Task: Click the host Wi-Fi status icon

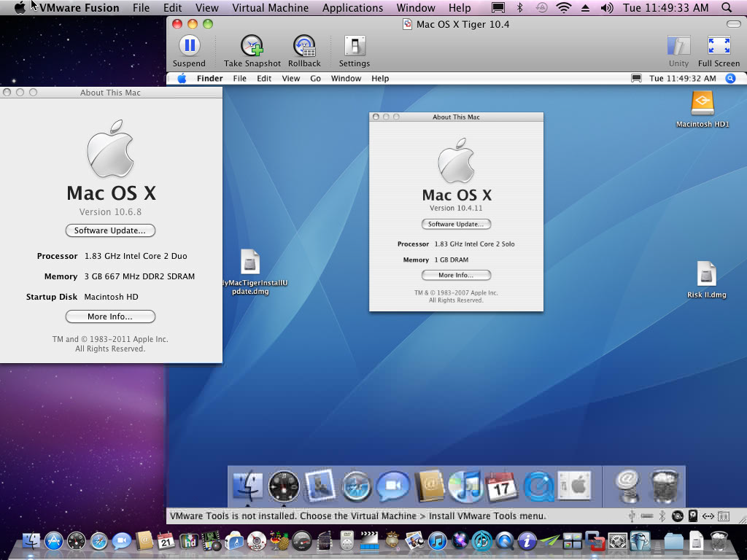Action: (x=564, y=7)
